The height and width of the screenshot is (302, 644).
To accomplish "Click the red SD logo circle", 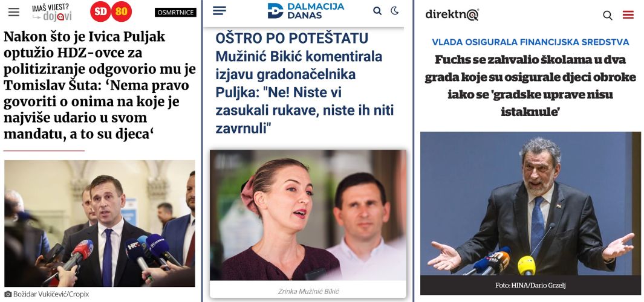I will pyautogui.click(x=100, y=12).
